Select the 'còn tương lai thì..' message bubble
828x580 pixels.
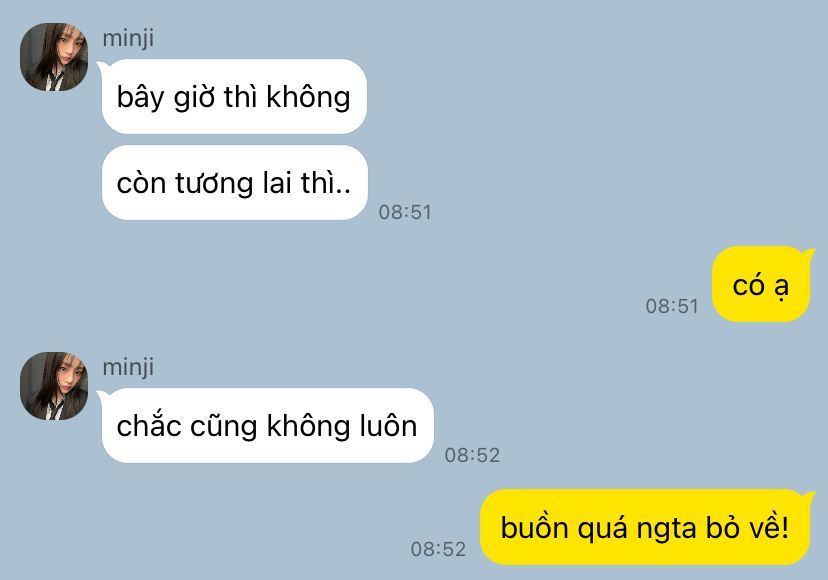pos(234,183)
